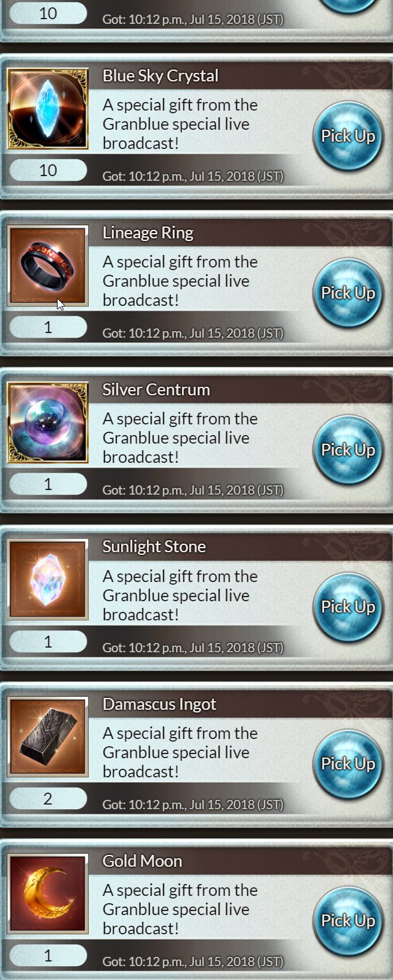Click the Gold Moon crescent icon
393x980 pixels.
coord(48,893)
